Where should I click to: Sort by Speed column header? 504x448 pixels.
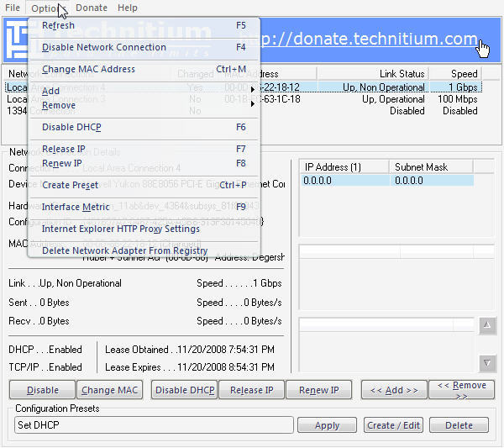455,74
